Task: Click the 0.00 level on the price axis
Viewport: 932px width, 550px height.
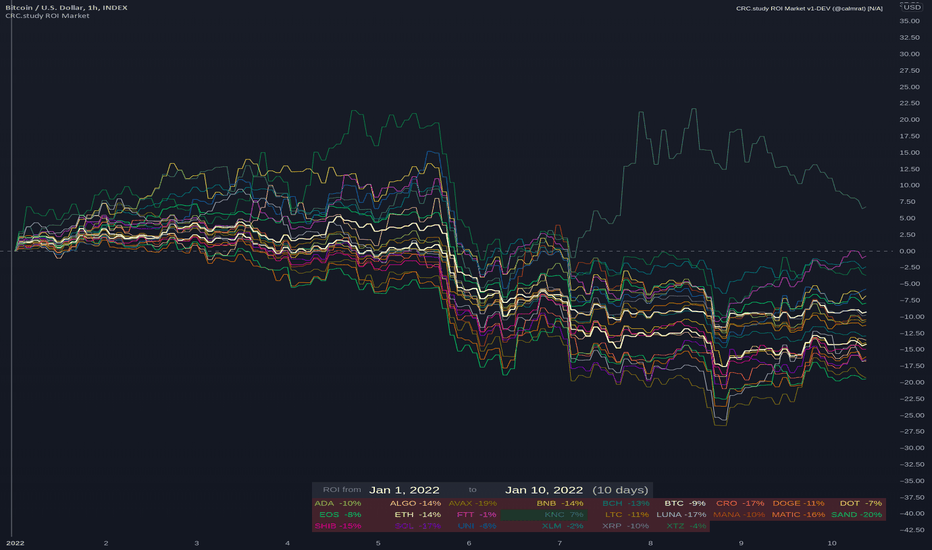Action: click(907, 251)
